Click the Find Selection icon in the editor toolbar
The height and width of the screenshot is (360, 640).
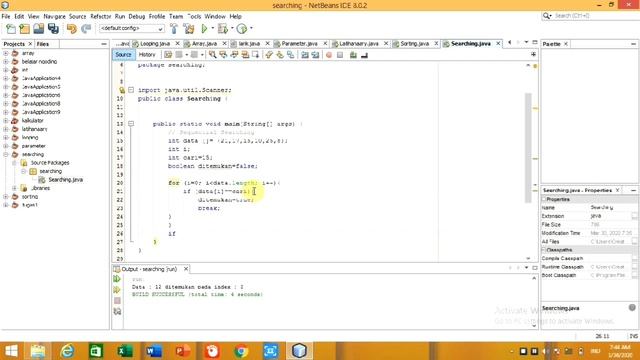tap(212, 55)
